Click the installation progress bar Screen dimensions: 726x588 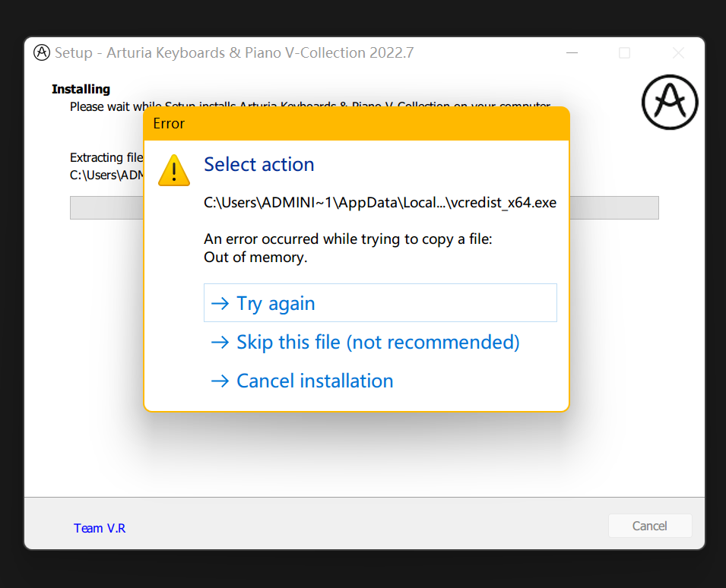(x=364, y=207)
